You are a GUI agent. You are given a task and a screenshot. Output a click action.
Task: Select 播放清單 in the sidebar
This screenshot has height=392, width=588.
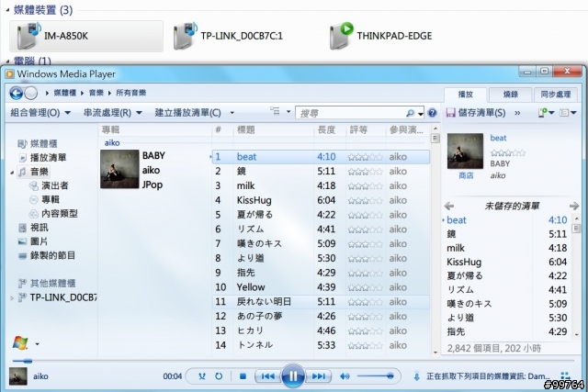(48, 157)
